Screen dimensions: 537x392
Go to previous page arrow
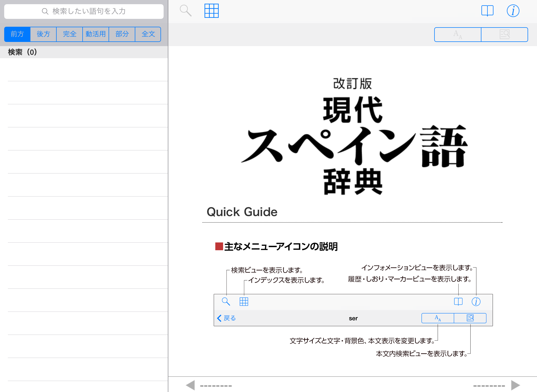point(190,385)
